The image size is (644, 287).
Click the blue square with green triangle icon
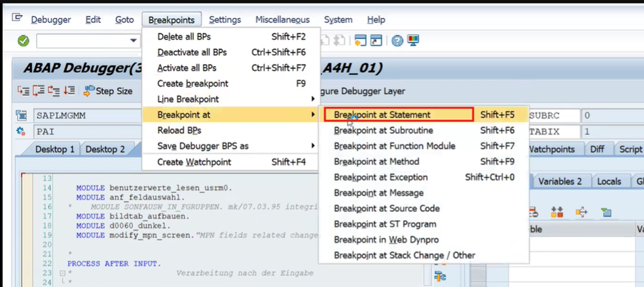(606, 212)
